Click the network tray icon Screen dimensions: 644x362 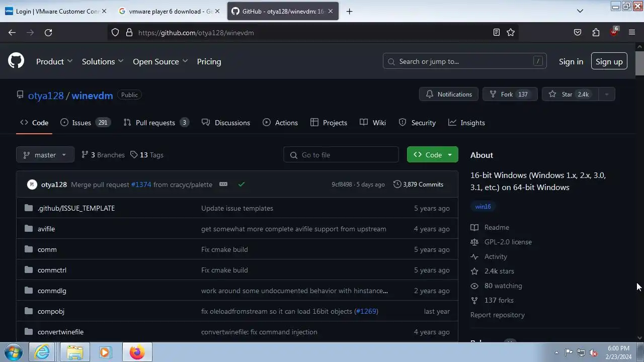coord(581,352)
